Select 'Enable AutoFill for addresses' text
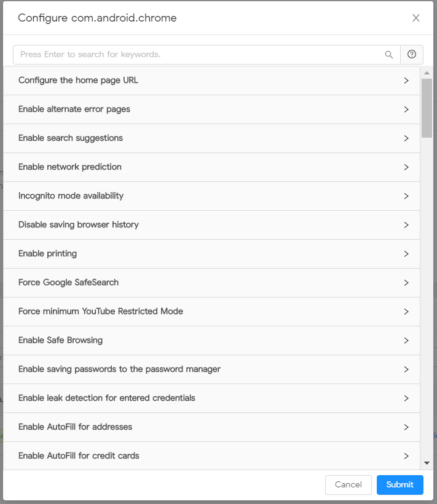This screenshot has width=437, height=504. (75, 427)
